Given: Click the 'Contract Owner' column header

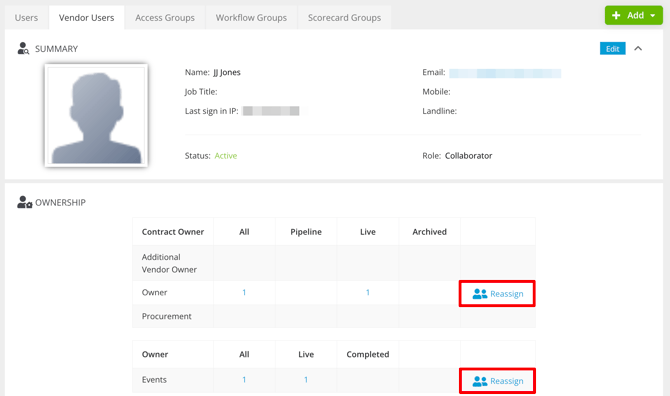Looking at the screenshot, I should tap(173, 232).
